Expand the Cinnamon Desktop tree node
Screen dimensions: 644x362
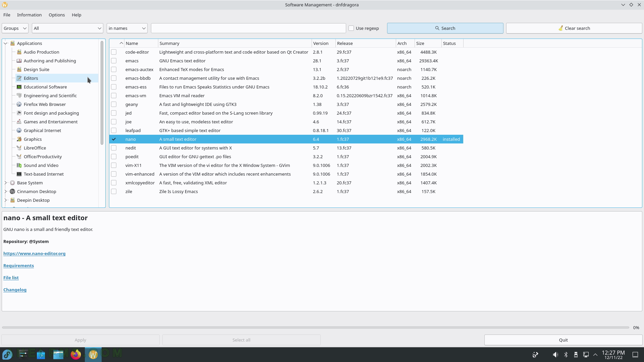pos(6,191)
